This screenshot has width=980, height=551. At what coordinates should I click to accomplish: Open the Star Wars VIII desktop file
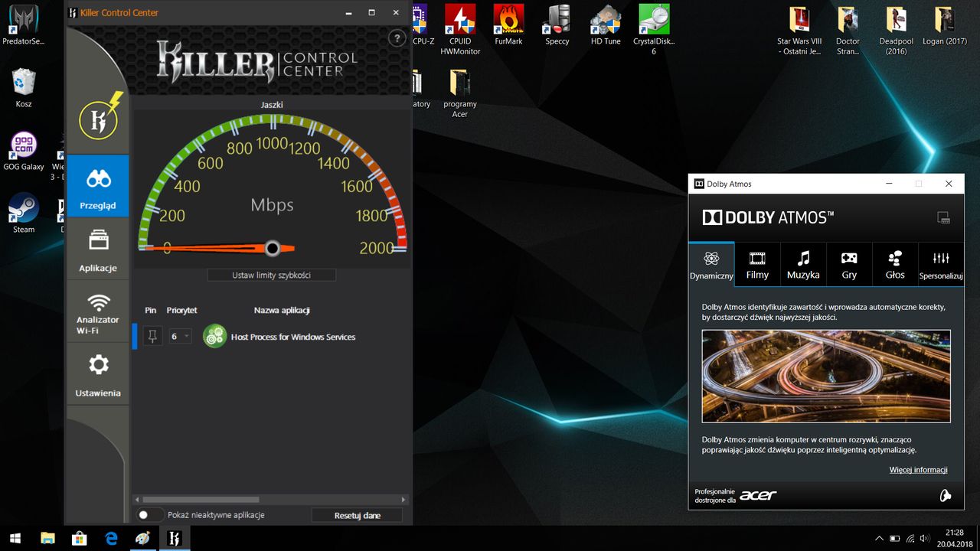click(799, 31)
